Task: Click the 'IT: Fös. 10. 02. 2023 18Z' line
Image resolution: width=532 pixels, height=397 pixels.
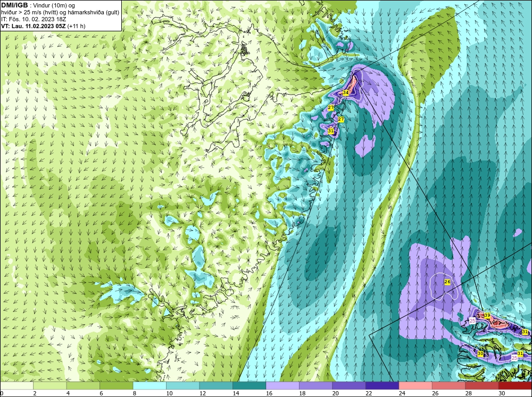Action: (x=33, y=19)
